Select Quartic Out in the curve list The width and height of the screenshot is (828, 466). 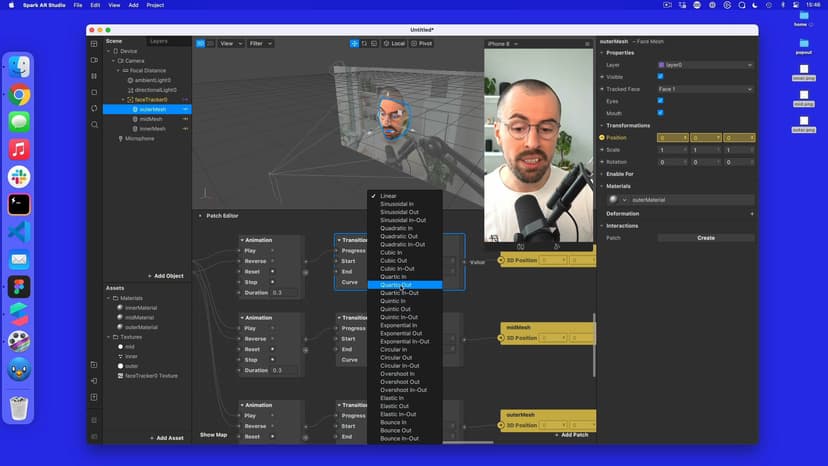tap(404, 285)
